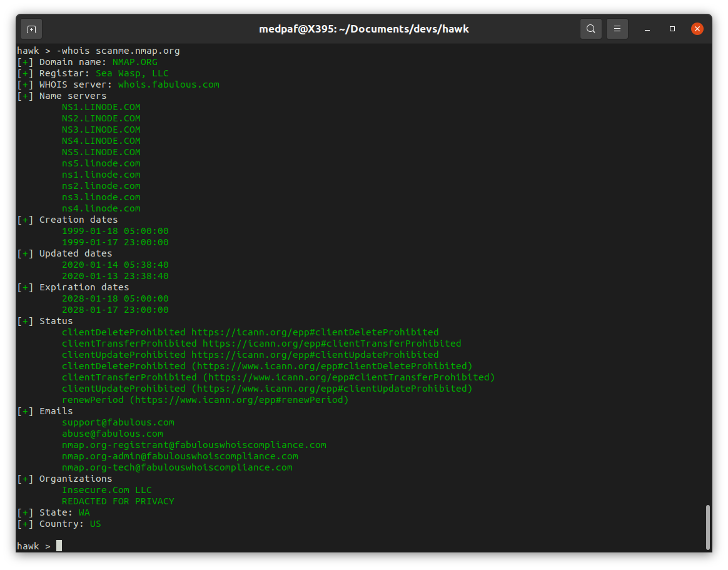Click the new tab plus icon
Image resolution: width=728 pixels, height=570 pixels.
pos(31,29)
